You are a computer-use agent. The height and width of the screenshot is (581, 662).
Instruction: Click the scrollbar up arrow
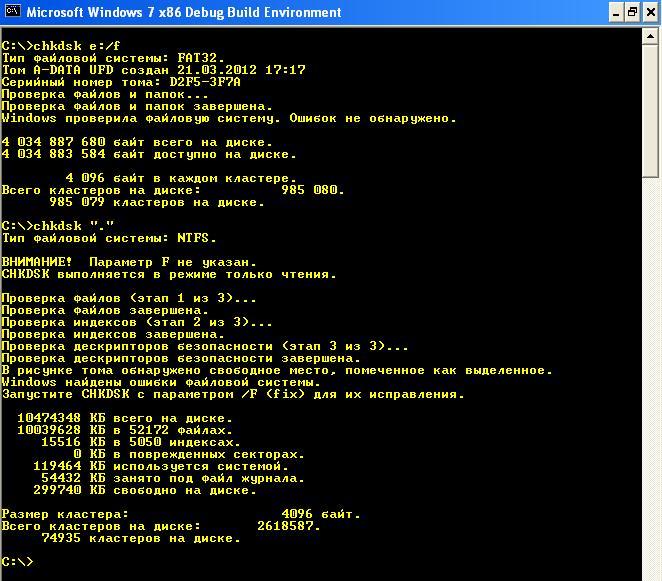650,36
